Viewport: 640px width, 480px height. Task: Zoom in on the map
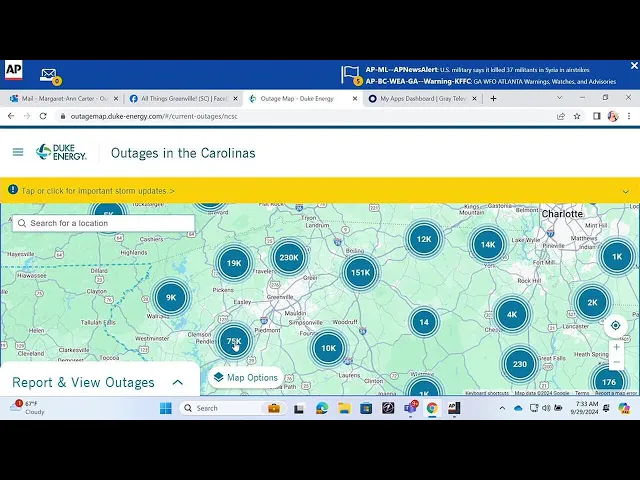tap(616, 347)
